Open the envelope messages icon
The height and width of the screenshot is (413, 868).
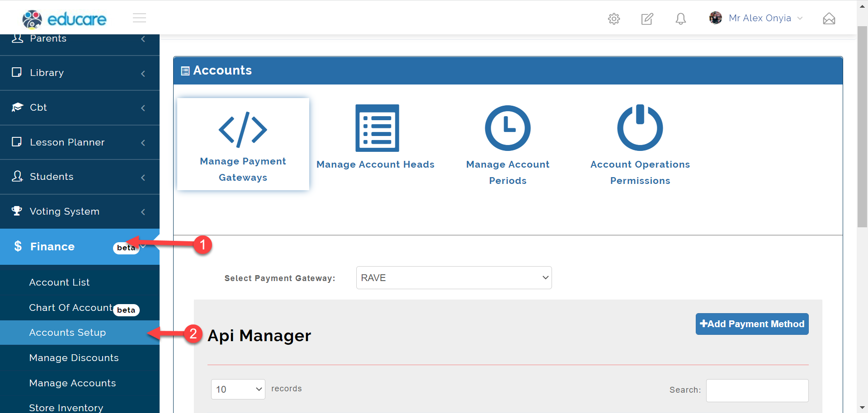point(829,19)
